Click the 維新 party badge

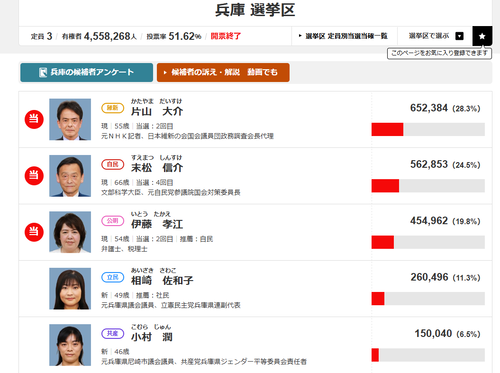click(113, 108)
